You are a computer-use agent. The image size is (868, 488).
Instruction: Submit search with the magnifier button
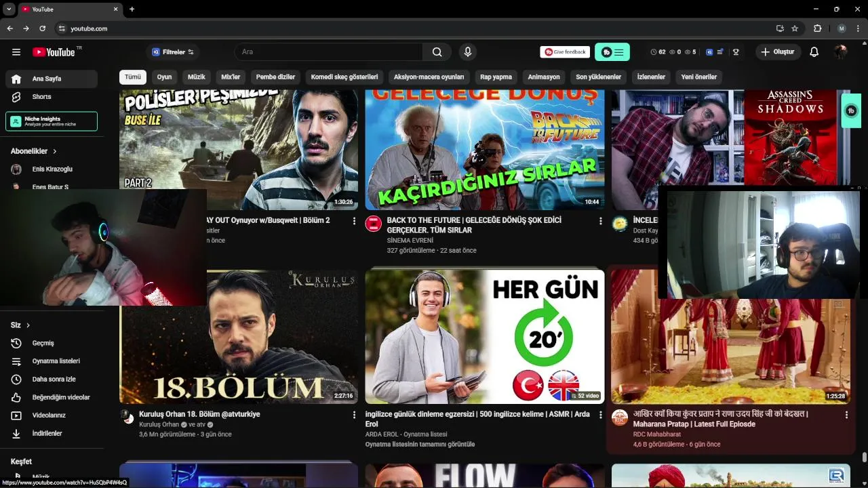tap(437, 52)
